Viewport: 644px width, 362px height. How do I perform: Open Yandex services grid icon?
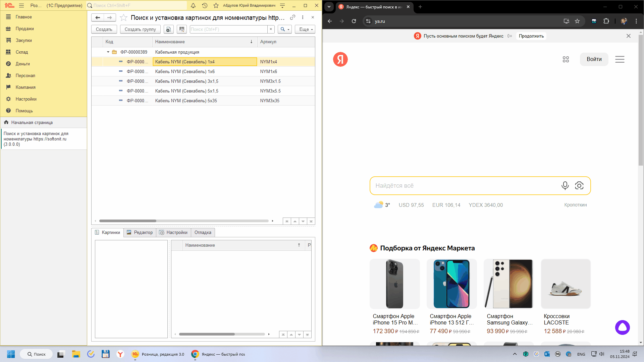pos(566,59)
